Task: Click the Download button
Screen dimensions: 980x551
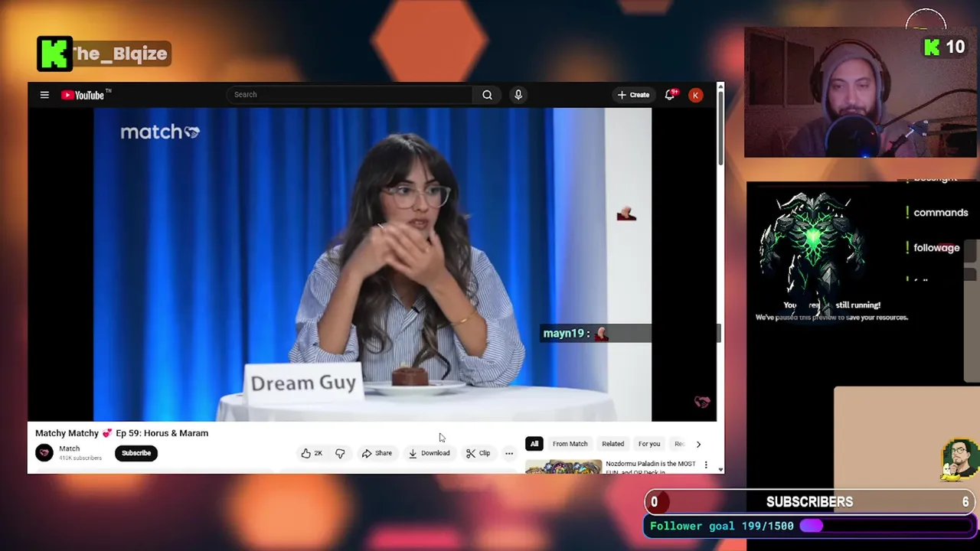Action: [x=429, y=453]
